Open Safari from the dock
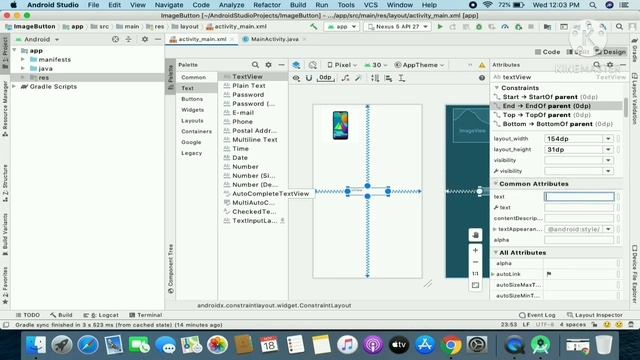 point(88,345)
